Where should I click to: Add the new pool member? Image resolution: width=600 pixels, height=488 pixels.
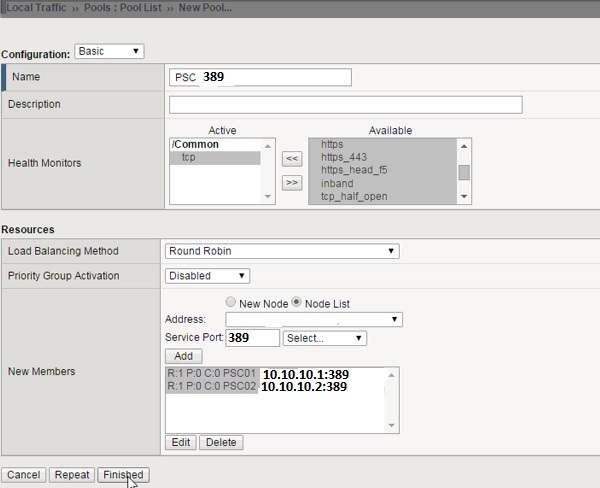click(183, 356)
